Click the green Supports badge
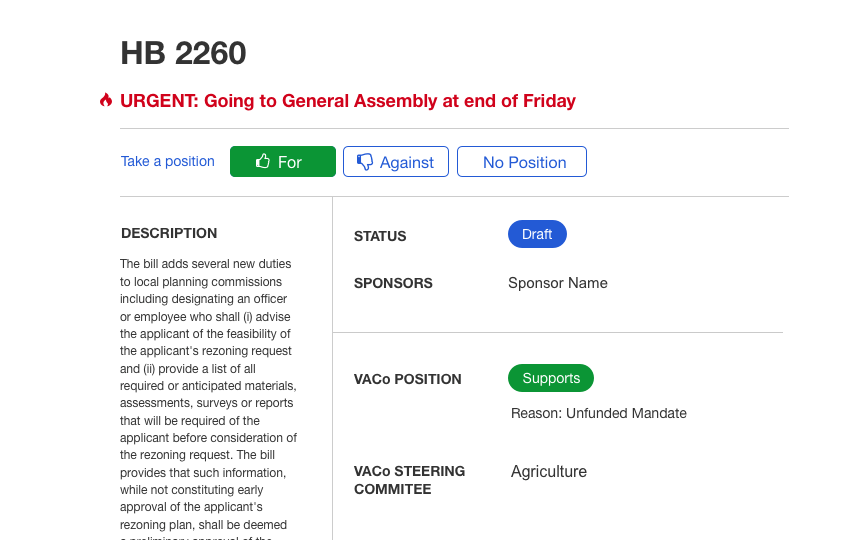The width and height of the screenshot is (860, 540). point(551,378)
